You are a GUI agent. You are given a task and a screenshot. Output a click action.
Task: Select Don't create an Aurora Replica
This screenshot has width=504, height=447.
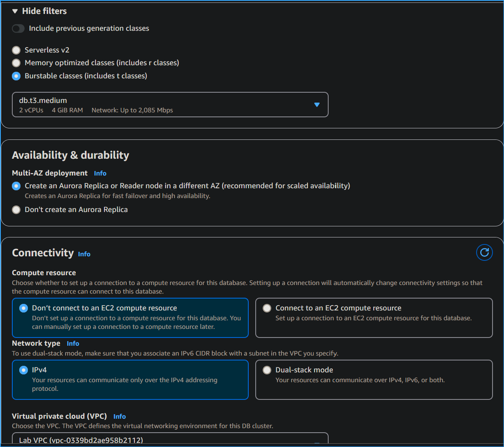pyautogui.click(x=16, y=210)
